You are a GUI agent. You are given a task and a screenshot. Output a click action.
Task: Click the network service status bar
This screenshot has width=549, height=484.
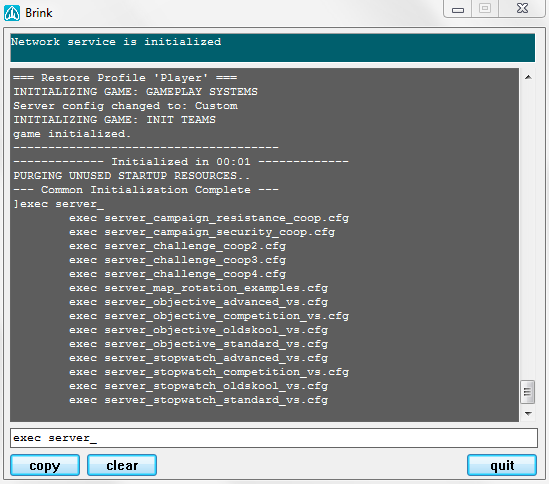pos(272,48)
